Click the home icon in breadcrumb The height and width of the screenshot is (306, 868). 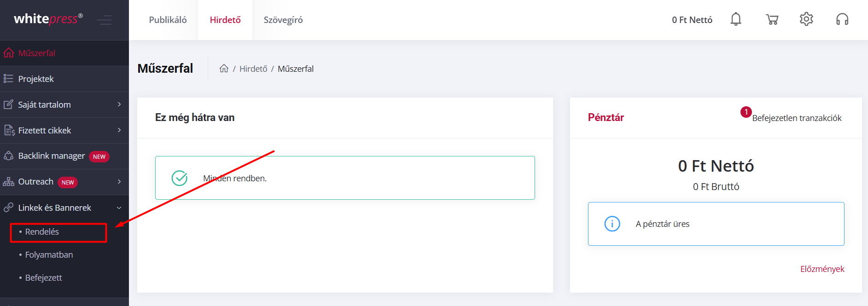pos(224,69)
